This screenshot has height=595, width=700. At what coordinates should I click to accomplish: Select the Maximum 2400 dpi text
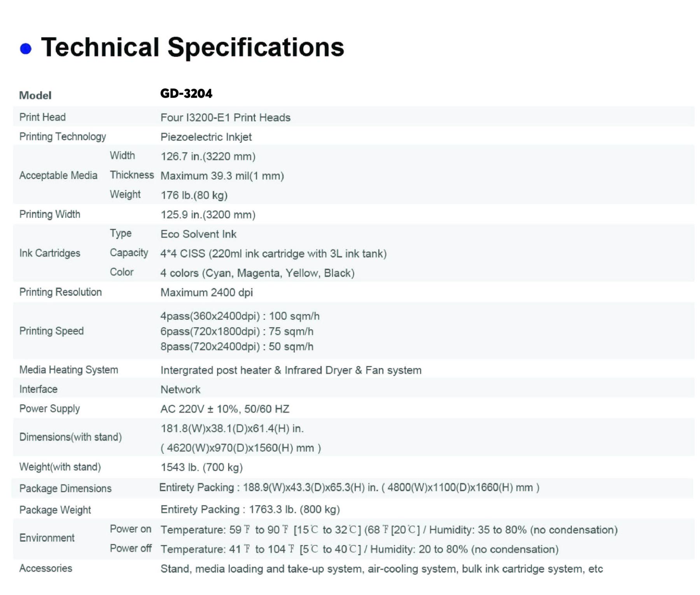click(x=206, y=293)
